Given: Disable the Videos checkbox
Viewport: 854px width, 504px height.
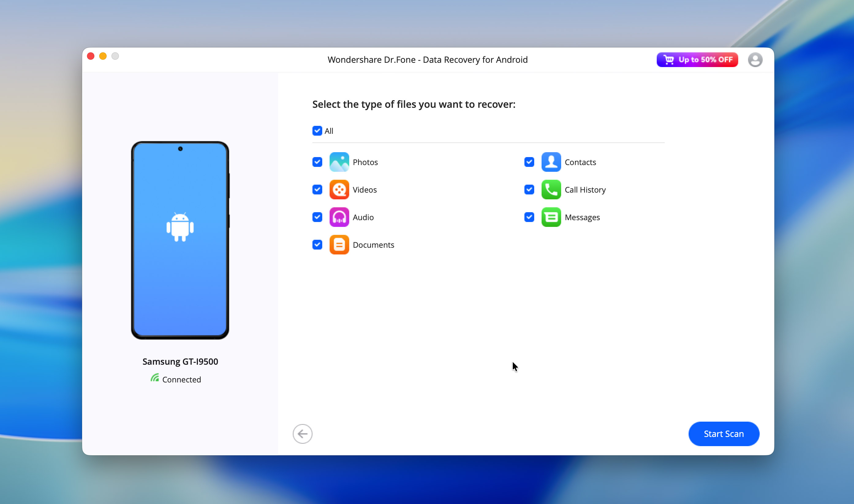Looking at the screenshot, I should [317, 190].
